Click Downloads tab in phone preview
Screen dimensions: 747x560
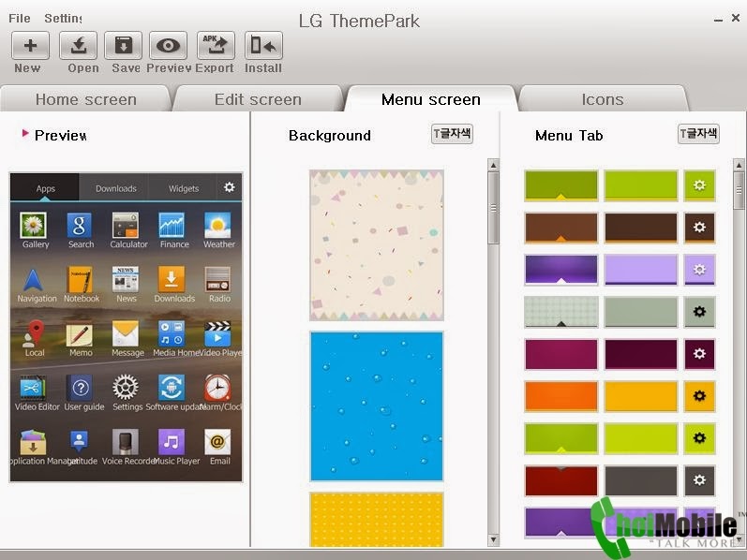[116, 188]
